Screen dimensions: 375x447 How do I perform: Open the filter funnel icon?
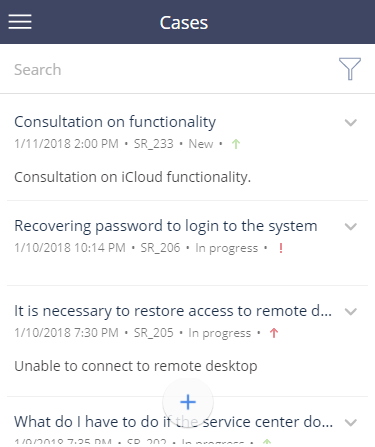350,69
